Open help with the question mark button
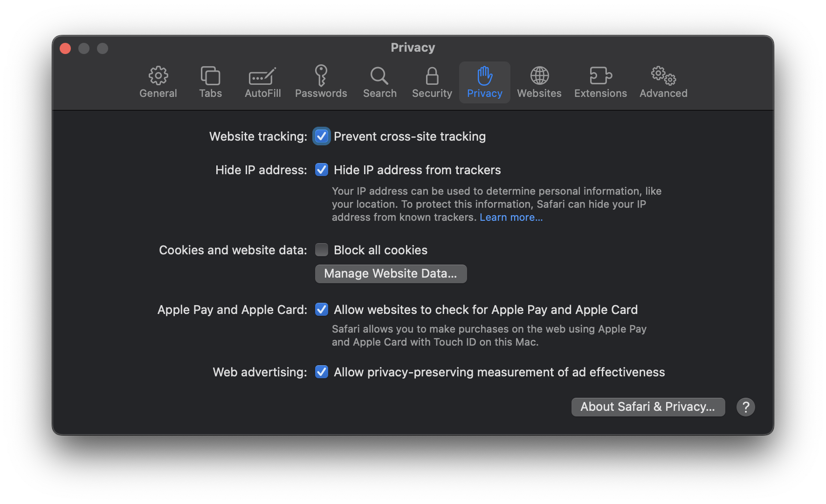 tap(745, 407)
